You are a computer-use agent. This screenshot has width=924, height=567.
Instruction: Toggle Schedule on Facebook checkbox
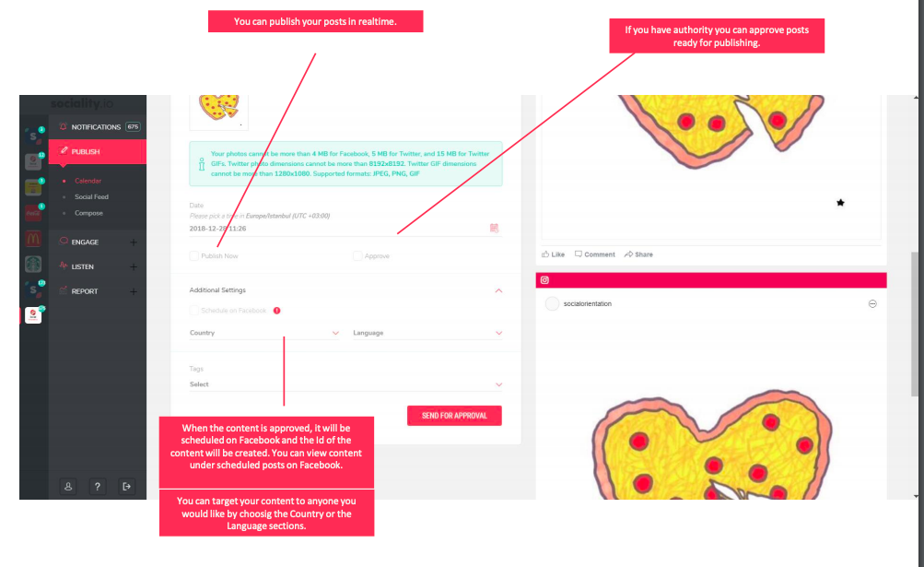pyautogui.click(x=193, y=311)
